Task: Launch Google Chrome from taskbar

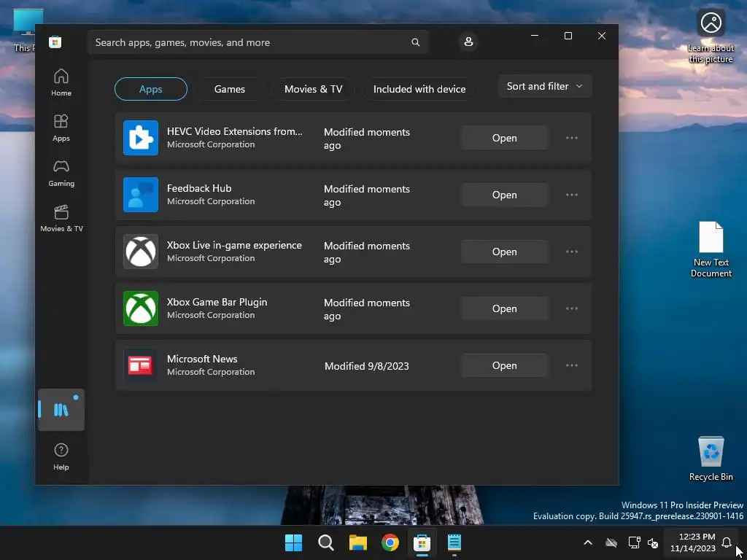Action: tap(390, 542)
